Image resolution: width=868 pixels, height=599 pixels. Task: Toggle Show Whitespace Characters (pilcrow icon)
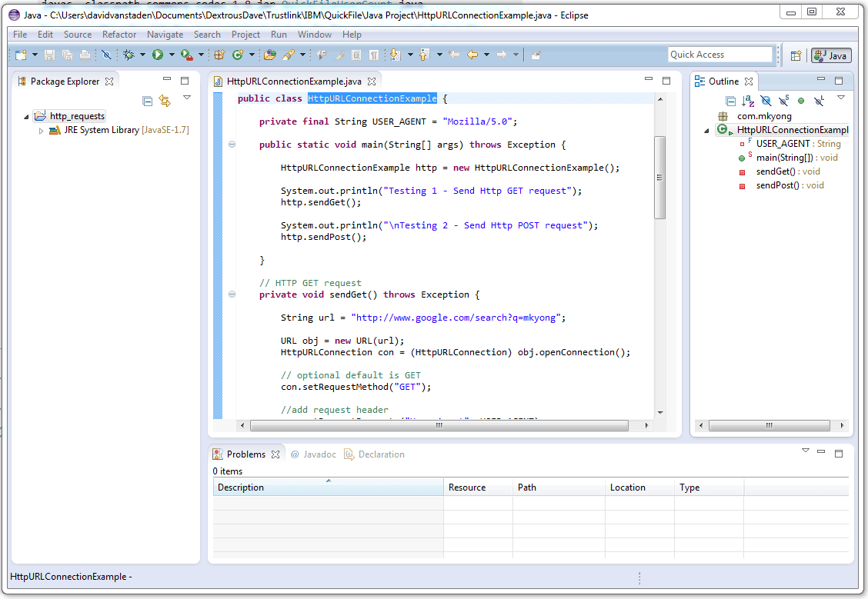[374, 55]
